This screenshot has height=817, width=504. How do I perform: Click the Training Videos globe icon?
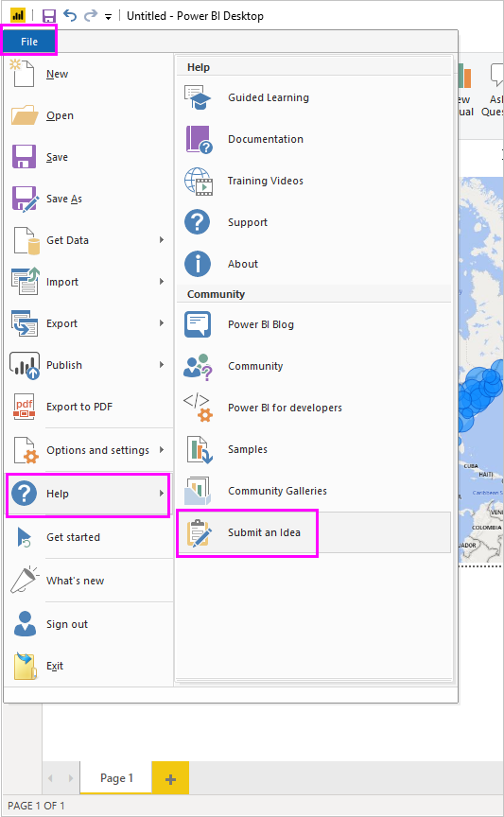[x=199, y=181]
